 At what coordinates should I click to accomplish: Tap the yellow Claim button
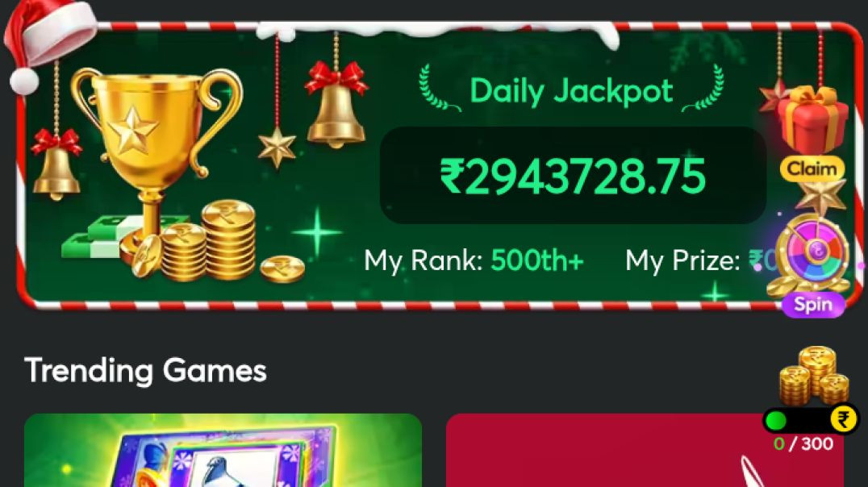[812, 169]
